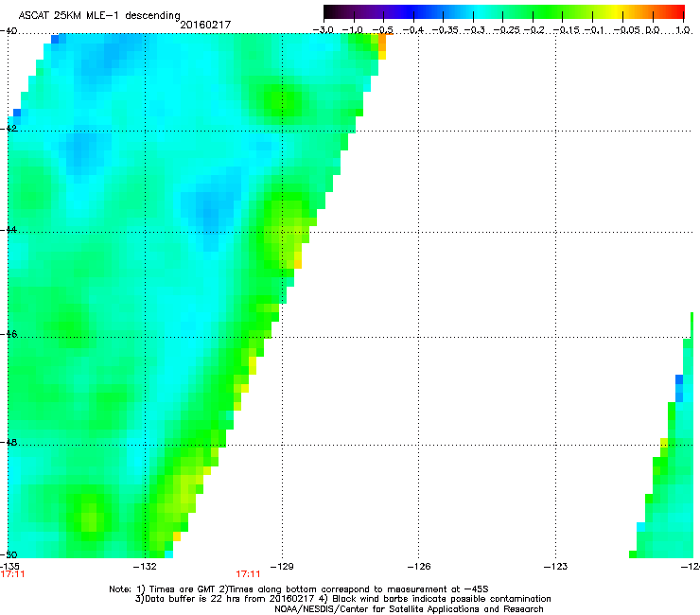Select the date label 20160217
The width and height of the screenshot is (700, 615).
tap(205, 25)
